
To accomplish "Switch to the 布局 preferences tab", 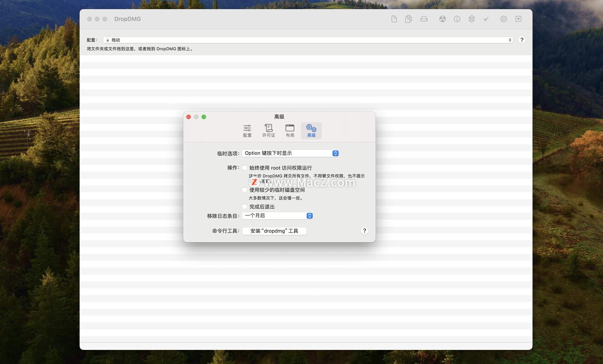I will (290, 131).
